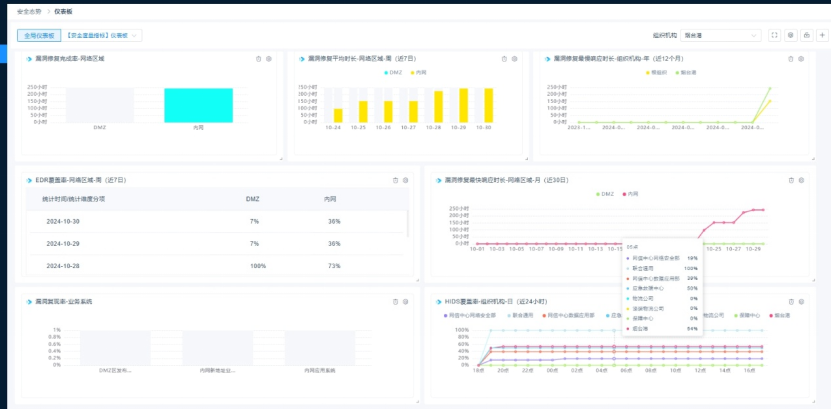Expand the 【安全度量指标】仪表板 dropdown
The image size is (831, 409).
[x=102, y=35]
